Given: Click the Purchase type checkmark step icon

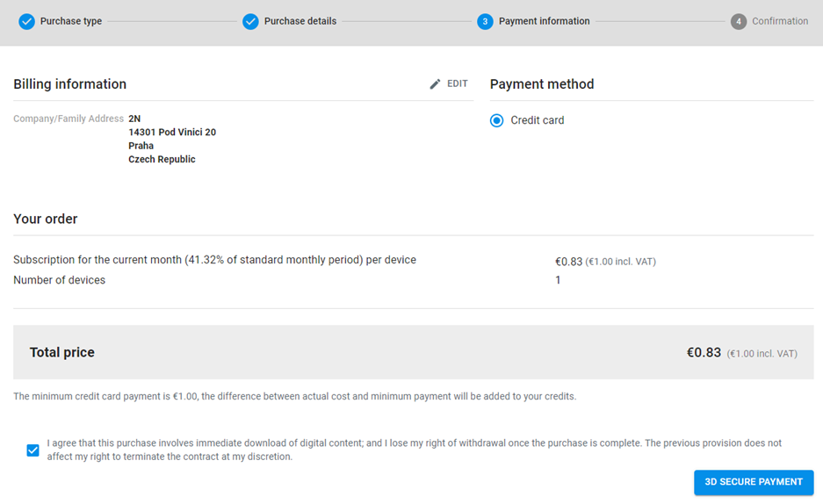Looking at the screenshot, I should (26, 21).
